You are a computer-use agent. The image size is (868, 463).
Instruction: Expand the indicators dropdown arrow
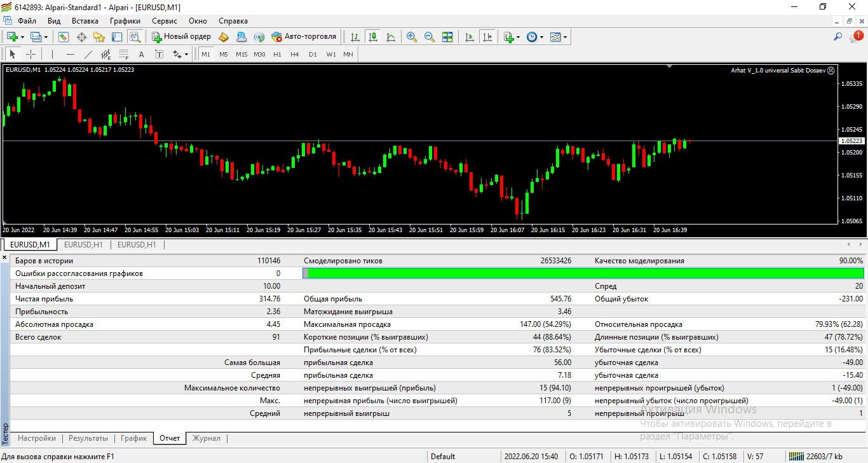(519, 37)
